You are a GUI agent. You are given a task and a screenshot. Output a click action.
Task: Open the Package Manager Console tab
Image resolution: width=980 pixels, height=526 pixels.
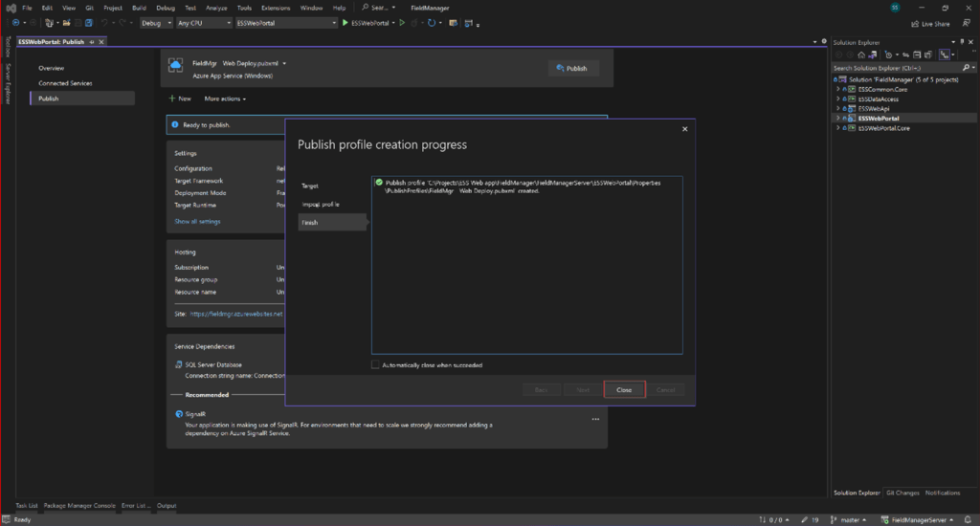click(79, 505)
